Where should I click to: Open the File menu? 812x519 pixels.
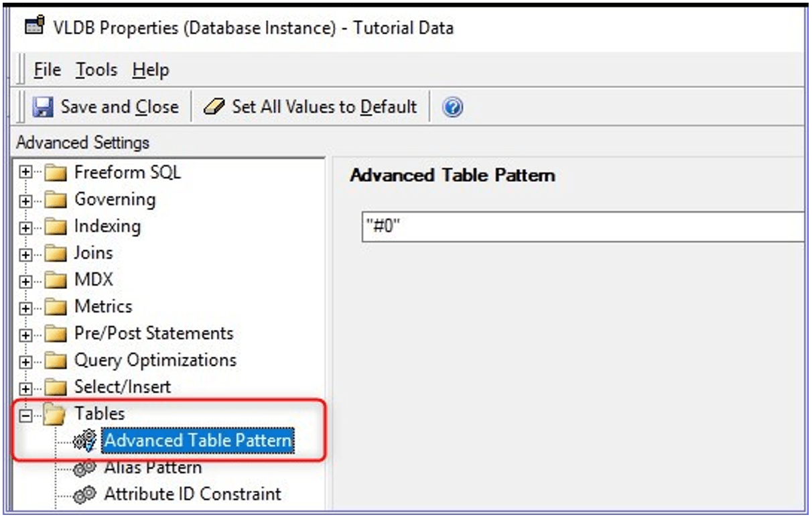pyautogui.click(x=47, y=70)
